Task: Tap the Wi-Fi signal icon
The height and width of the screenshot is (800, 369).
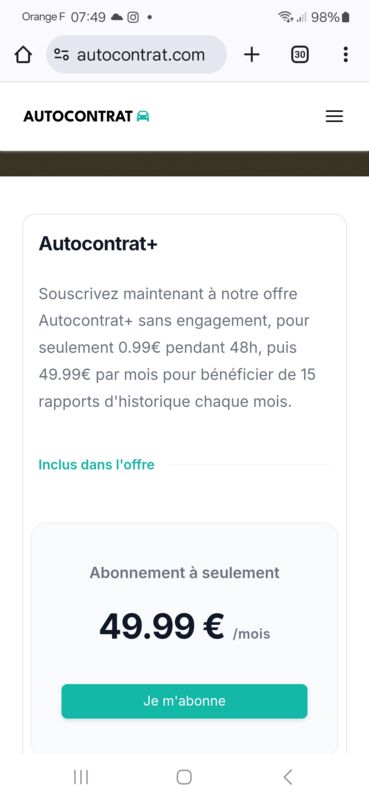Action: pos(286,17)
